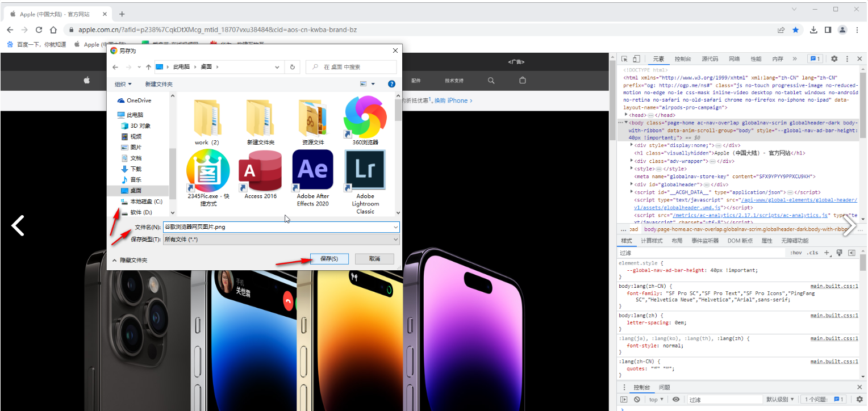Viewport: 868px width, 411px height.
Task: Toggle computed styles sidebar icon
Action: pos(852,253)
